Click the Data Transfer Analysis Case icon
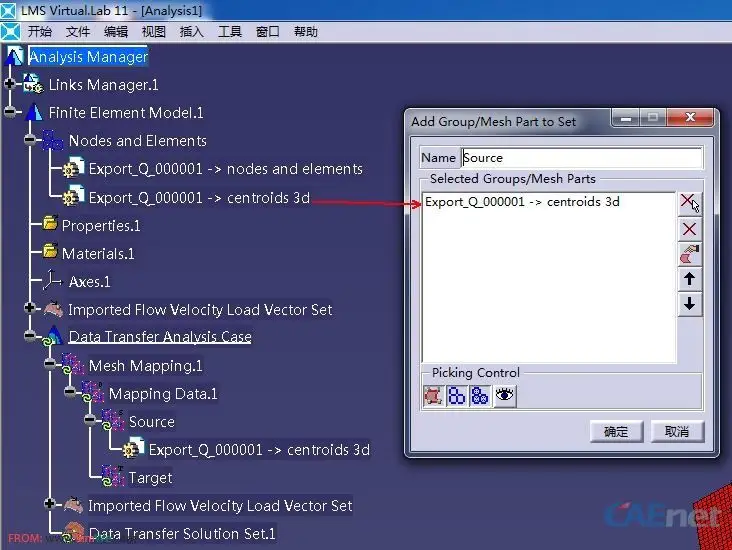The width and height of the screenshot is (732, 550). tap(52, 336)
